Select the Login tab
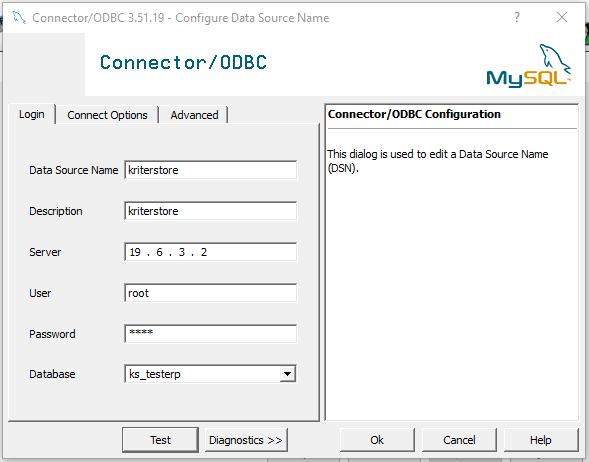Image resolution: width=589 pixels, height=462 pixels. pyautogui.click(x=32, y=114)
